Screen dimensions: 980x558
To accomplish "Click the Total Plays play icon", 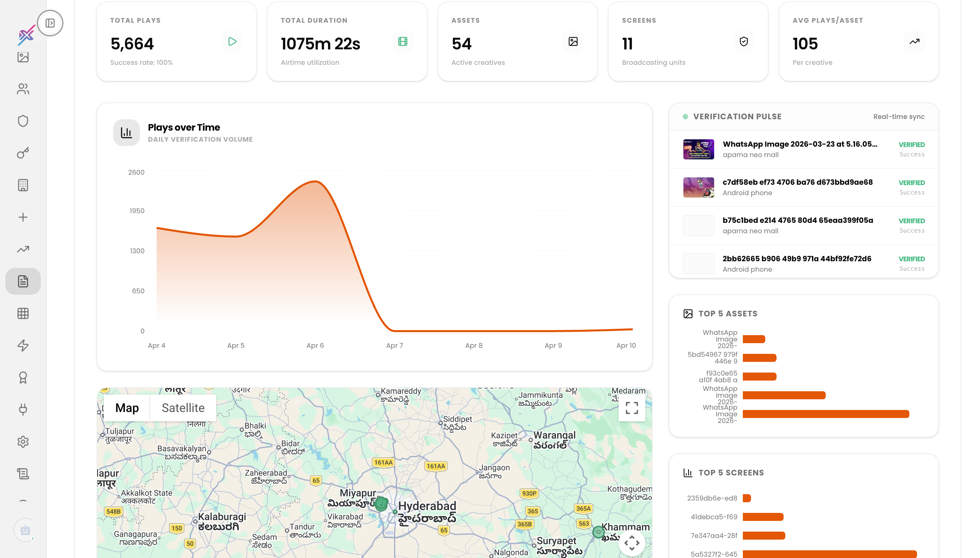I will click(x=232, y=41).
